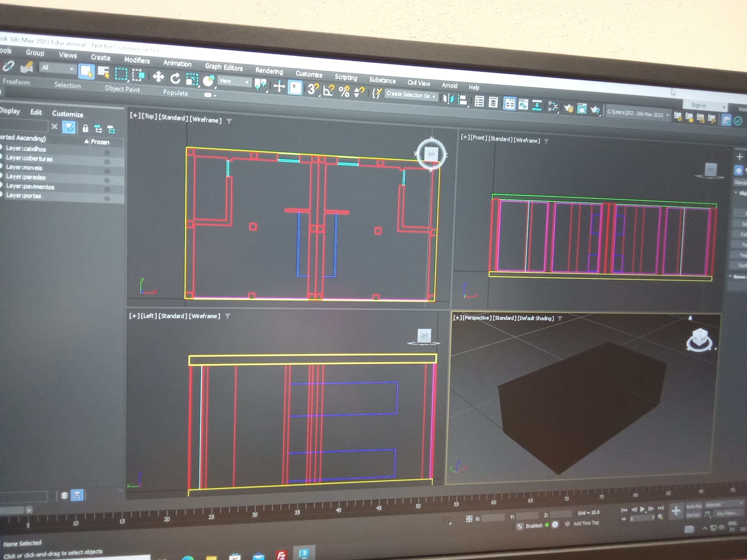Click the Unlink Selection chain icon
This screenshot has height=560, width=747.
coord(8,66)
